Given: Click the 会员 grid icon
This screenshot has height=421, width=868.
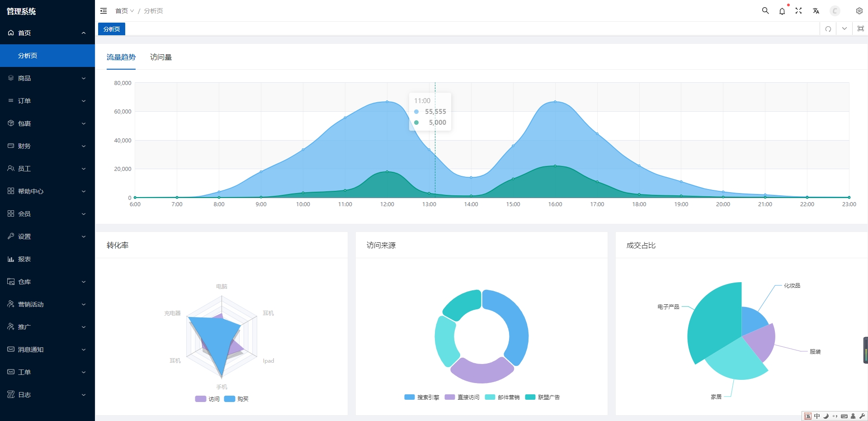Looking at the screenshot, I should point(11,214).
